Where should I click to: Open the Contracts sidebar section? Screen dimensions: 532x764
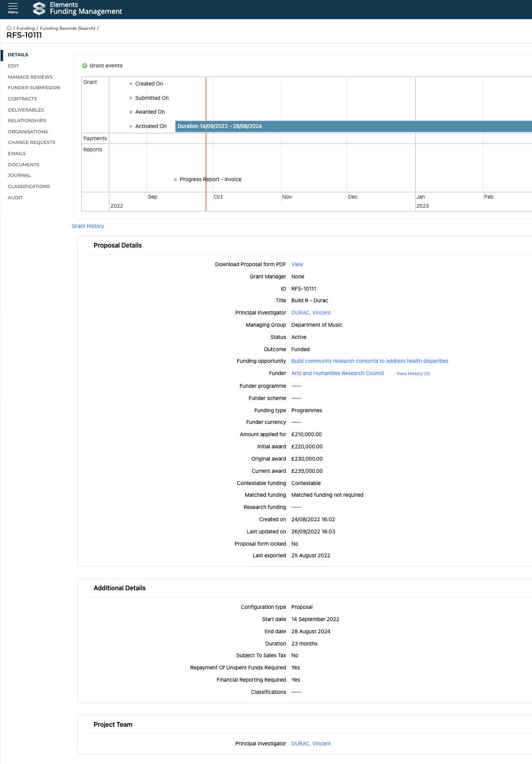click(x=22, y=99)
